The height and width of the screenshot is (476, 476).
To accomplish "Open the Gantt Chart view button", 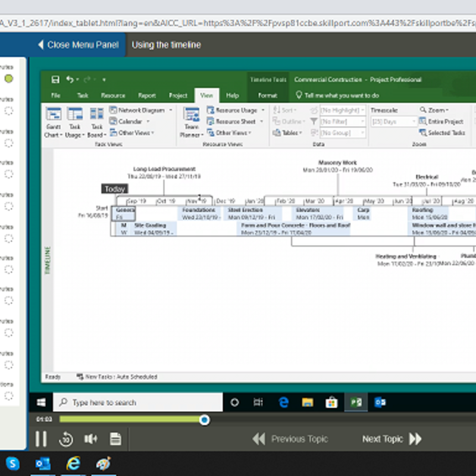I will click(54, 123).
